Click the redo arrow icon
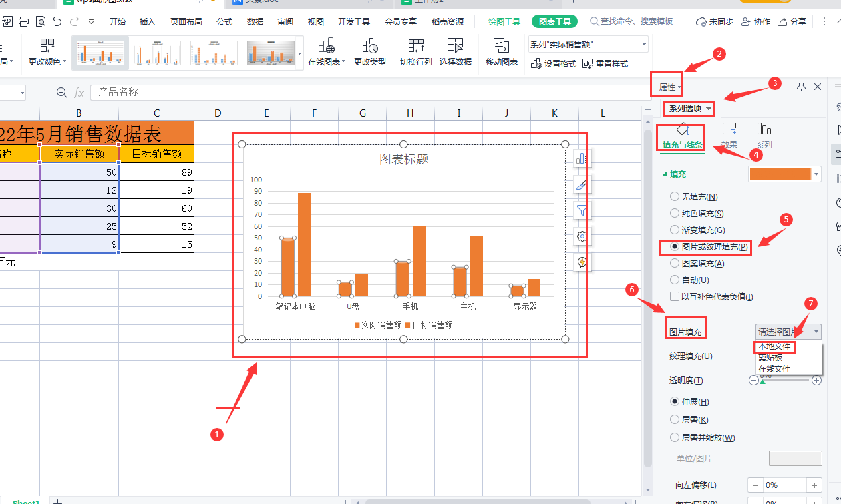 click(x=73, y=22)
